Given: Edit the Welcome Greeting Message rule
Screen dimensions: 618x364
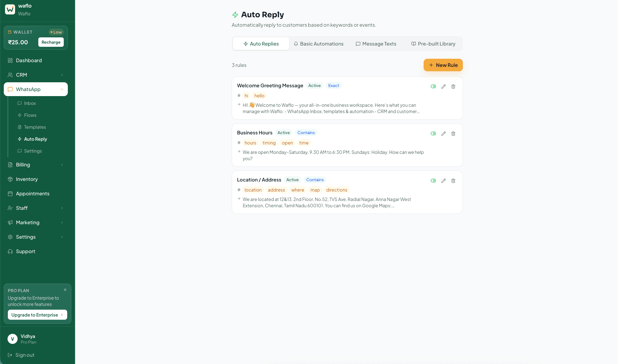Looking at the screenshot, I should tap(443, 86).
